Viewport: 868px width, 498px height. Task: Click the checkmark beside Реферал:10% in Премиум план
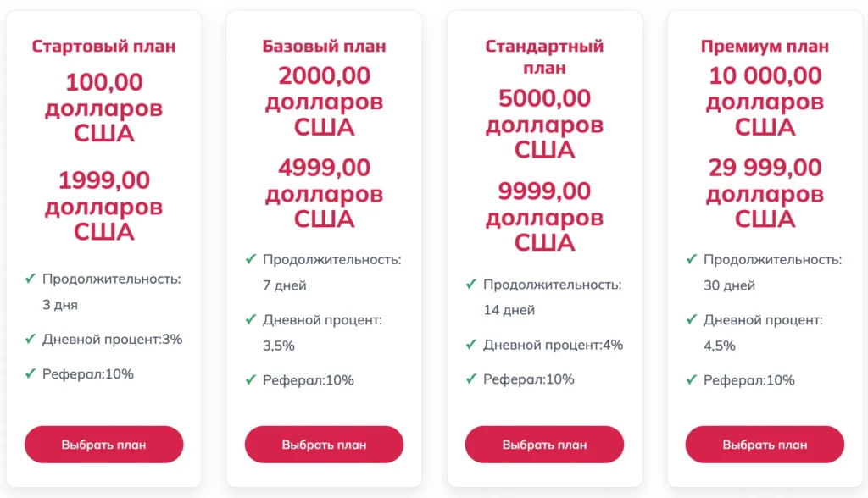[x=692, y=379]
